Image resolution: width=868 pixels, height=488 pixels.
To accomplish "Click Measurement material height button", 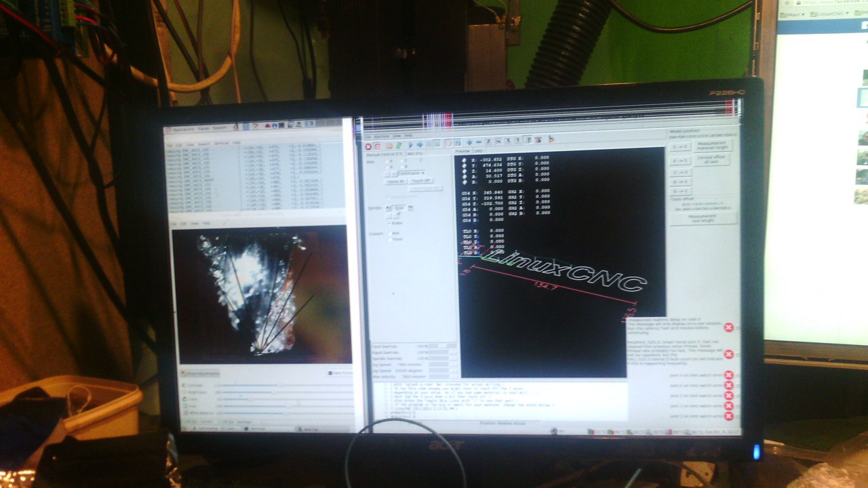I will (714, 144).
